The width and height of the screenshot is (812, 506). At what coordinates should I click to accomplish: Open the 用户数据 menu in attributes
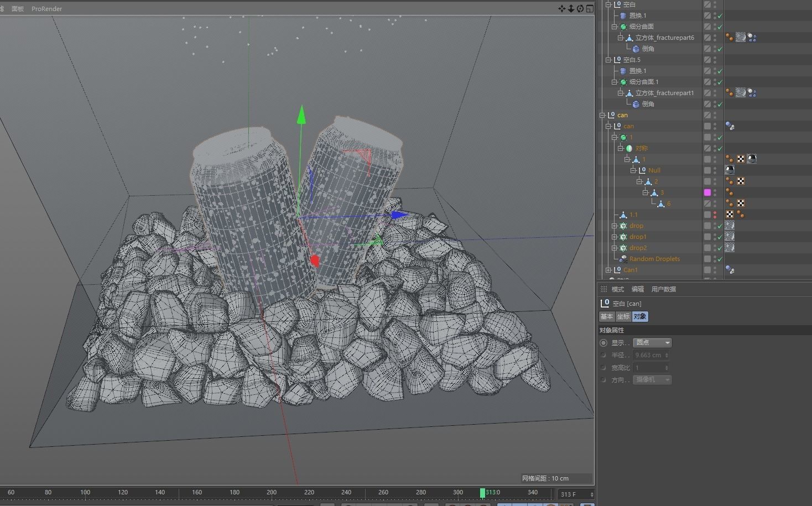(x=663, y=289)
